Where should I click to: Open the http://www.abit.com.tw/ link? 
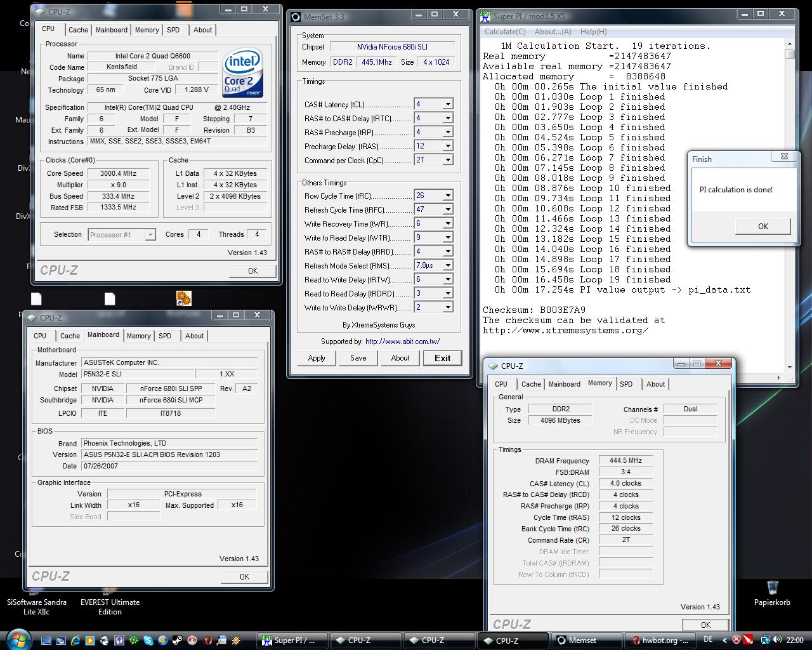point(402,342)
